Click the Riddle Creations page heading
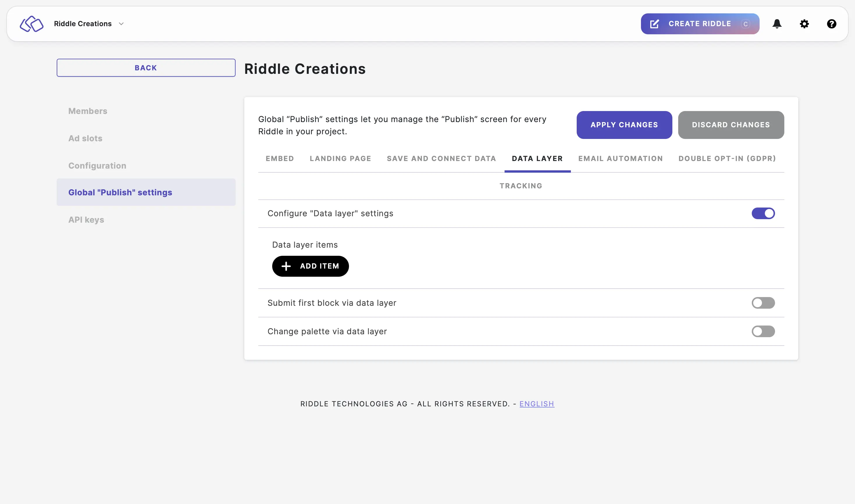 [x=305, y=69]
